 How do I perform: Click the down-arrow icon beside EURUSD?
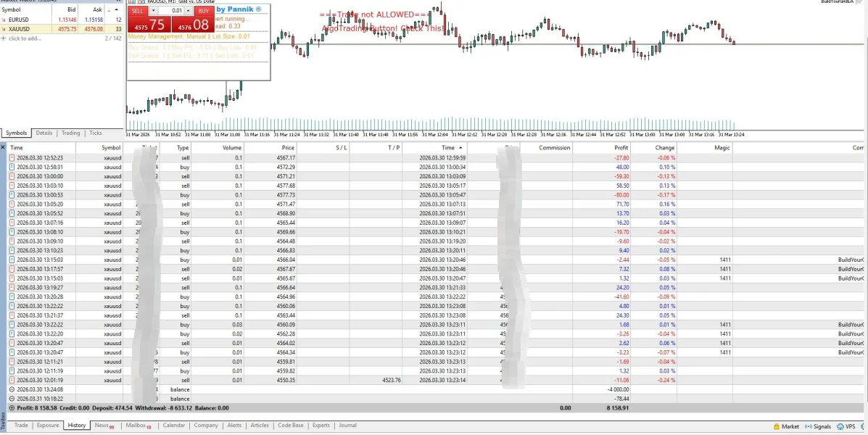click(x=4, y=20)
